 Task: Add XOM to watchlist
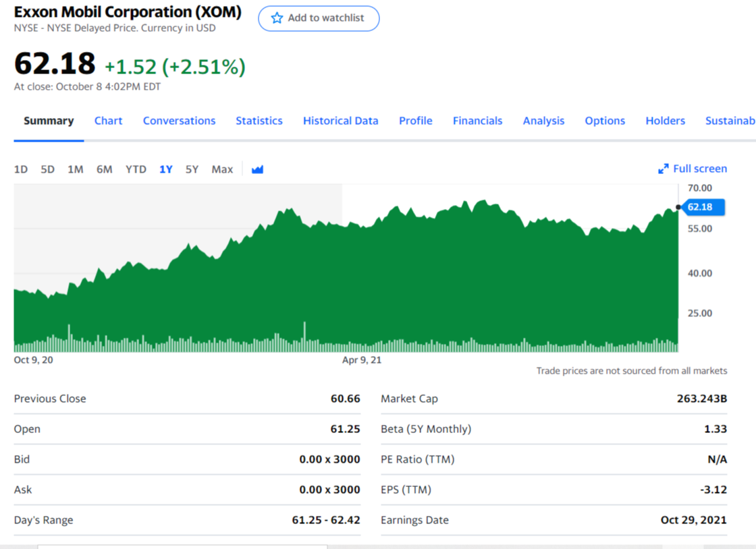coord(319,18)
